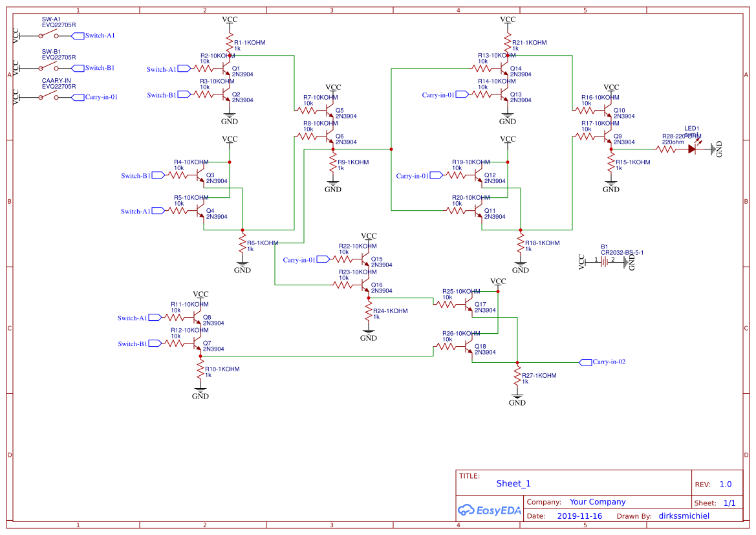Click the CR2032 battery B1 symbol
756x535 pixels.
605,260
